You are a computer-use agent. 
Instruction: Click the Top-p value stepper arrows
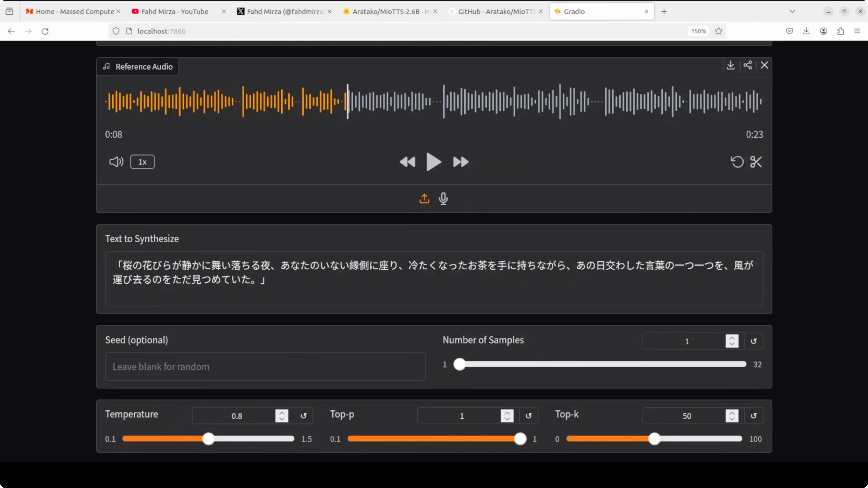point(507,416)
